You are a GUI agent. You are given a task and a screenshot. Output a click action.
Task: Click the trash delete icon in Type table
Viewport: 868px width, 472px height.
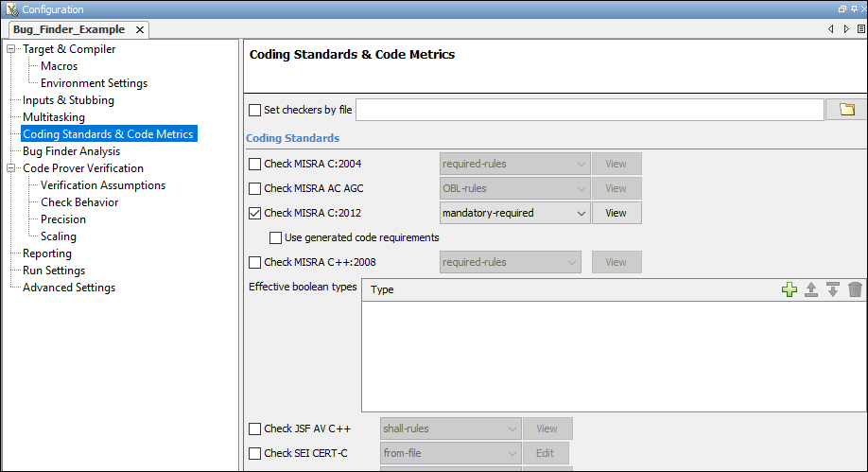click(855, 290)
